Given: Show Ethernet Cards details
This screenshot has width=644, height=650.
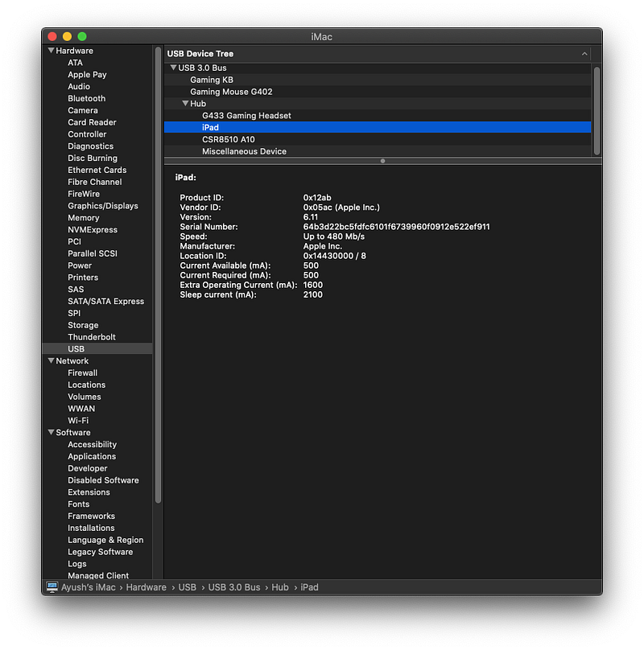Looking at the screenshot, I should click(97, 170).
